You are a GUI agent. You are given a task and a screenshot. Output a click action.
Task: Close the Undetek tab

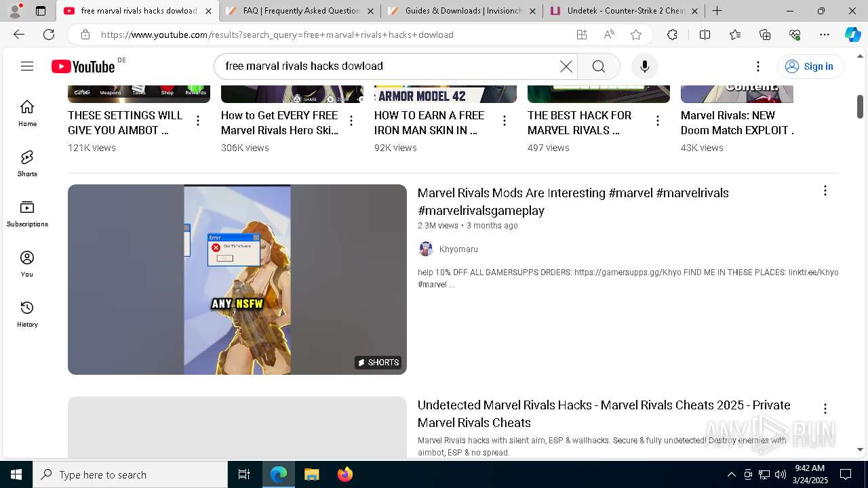pyautogui.click(x=694, y=11)
